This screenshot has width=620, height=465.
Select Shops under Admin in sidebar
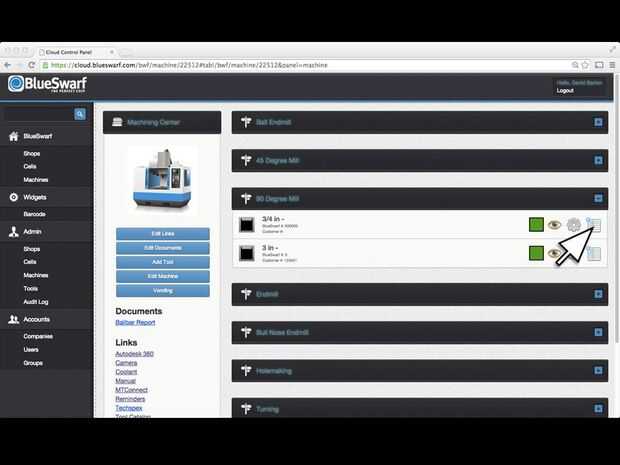32,249
